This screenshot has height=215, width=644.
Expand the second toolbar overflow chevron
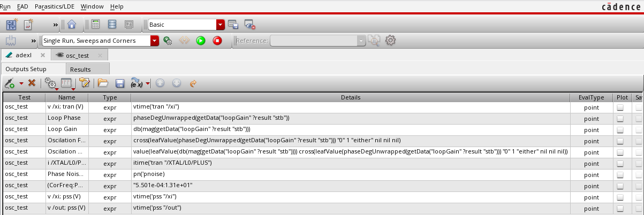34,41
